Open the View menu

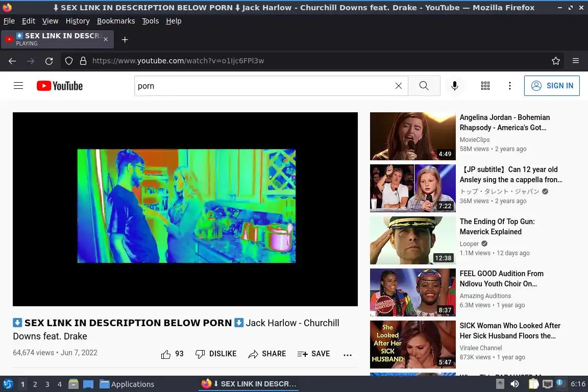pos(50,21)
